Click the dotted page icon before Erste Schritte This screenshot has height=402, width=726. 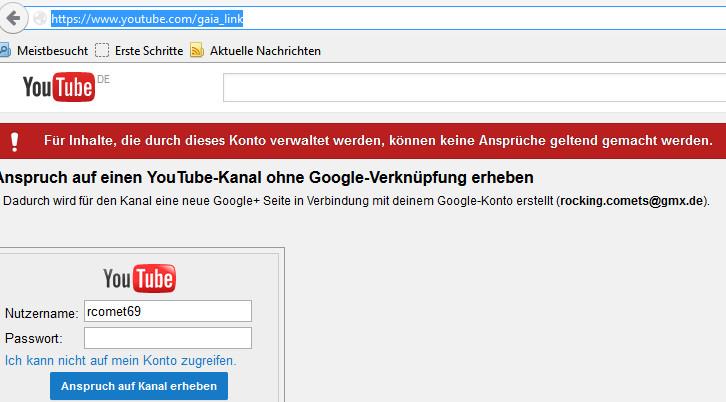(102, 50)
